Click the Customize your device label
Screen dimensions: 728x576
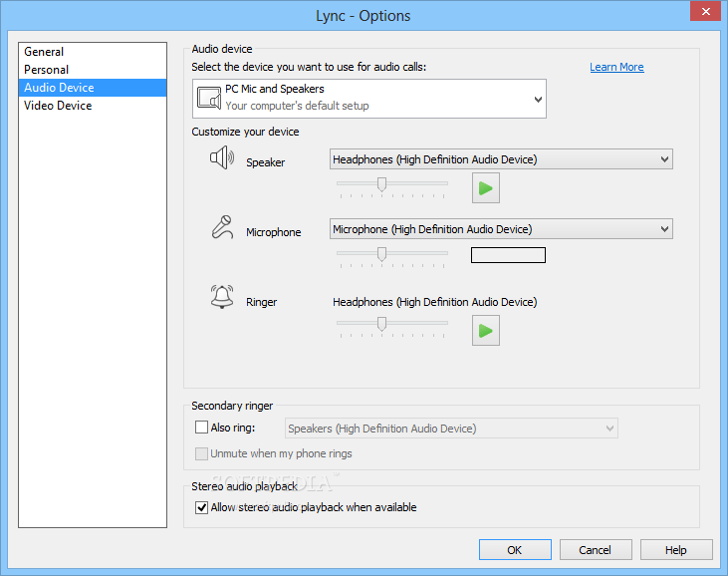pos(245,132)
